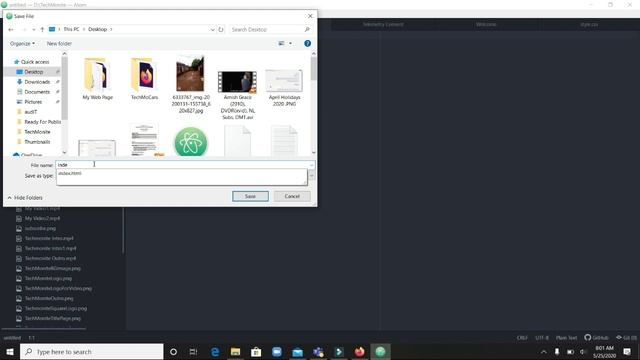This screenshot has width=640, height=360.
Task: Show hidden system tray icons
Action: coord(544,351)
